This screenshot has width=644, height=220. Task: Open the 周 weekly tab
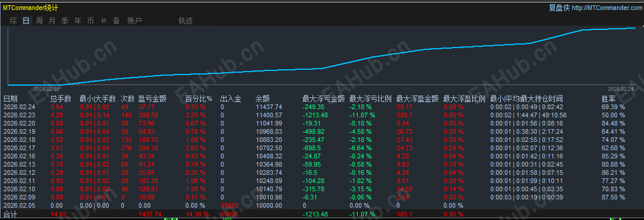tap(39, 21)
